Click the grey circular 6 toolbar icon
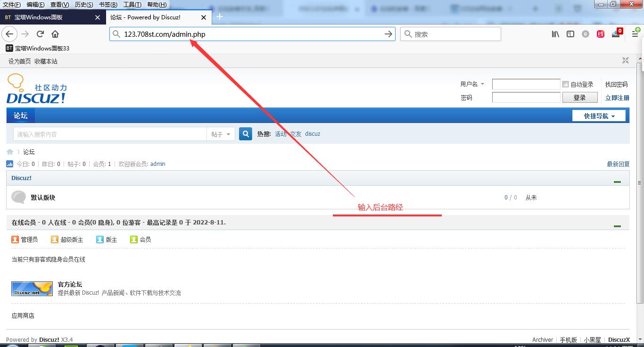 [x=586, y=34]
